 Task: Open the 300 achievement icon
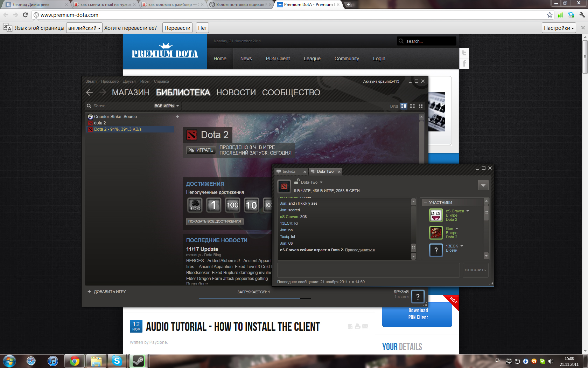[195, 205]
